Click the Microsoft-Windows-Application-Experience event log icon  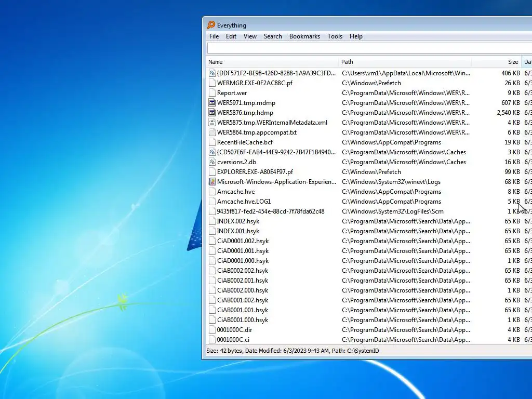(x=212, y=181)
